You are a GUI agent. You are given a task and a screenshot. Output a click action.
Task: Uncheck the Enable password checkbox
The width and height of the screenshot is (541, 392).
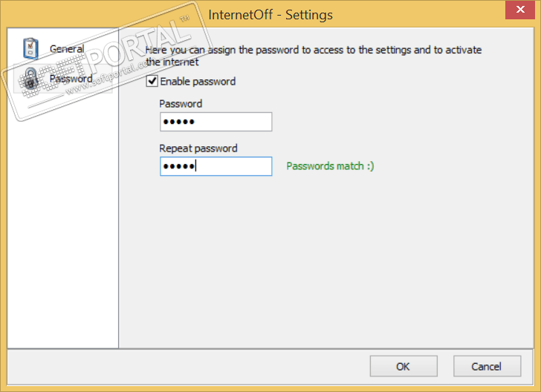point(152,82)
